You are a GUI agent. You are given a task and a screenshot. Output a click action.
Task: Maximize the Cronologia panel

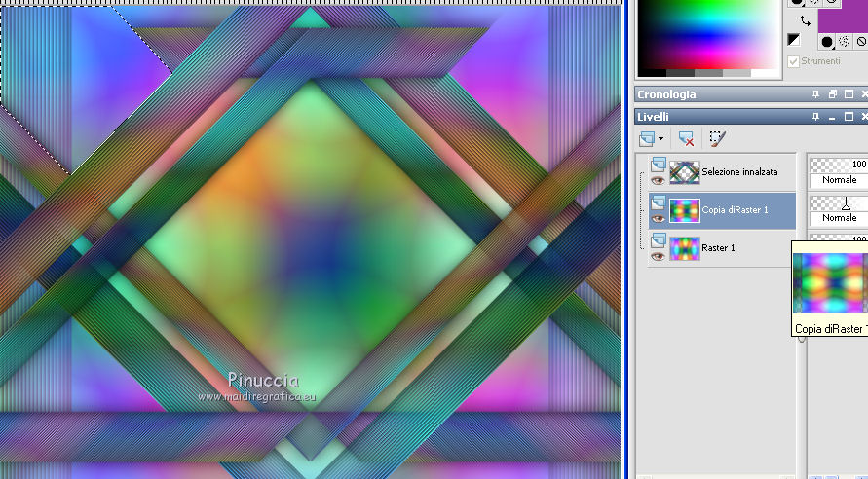[849, 94]
